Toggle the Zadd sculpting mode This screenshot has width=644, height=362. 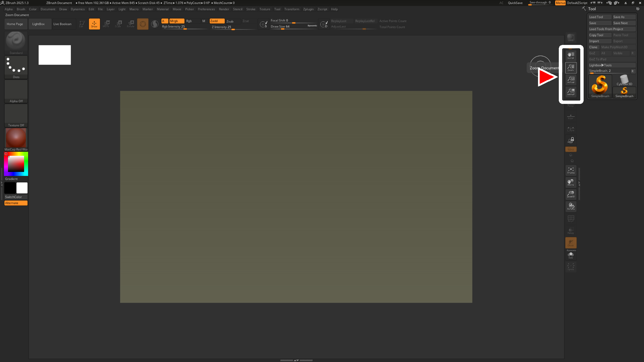pos(216,21)
